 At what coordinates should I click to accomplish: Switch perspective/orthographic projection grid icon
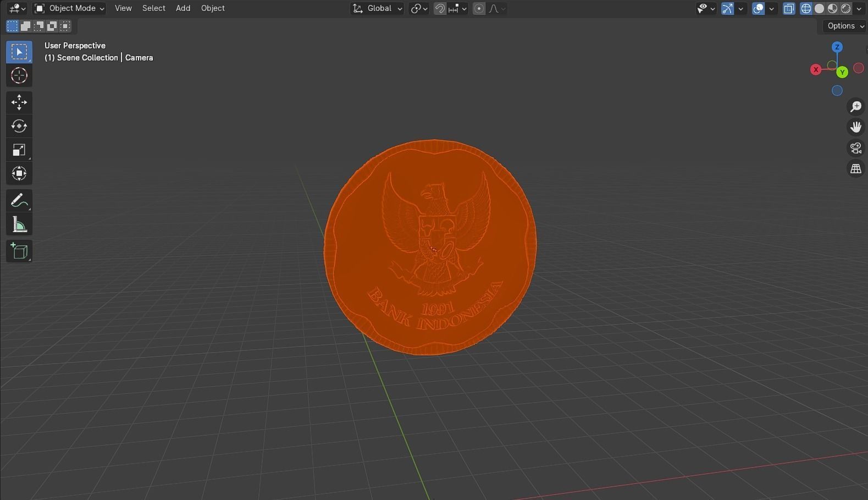(x=856, y=169)
